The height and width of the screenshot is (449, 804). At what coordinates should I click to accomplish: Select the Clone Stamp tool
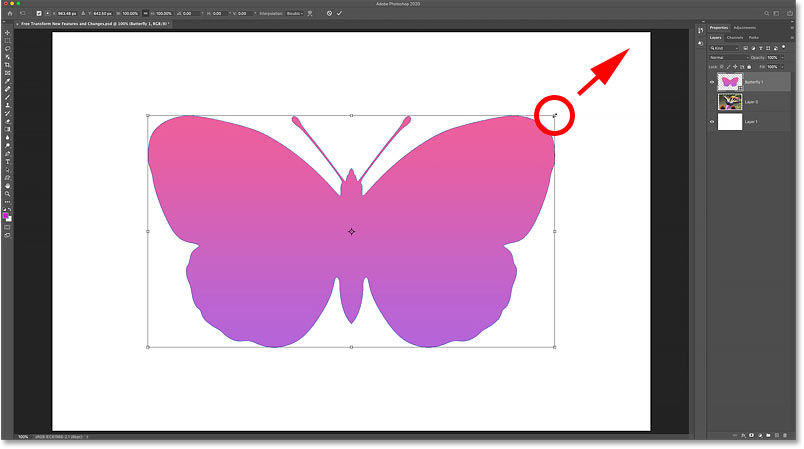pyautogui.click(x=8, y=105)
